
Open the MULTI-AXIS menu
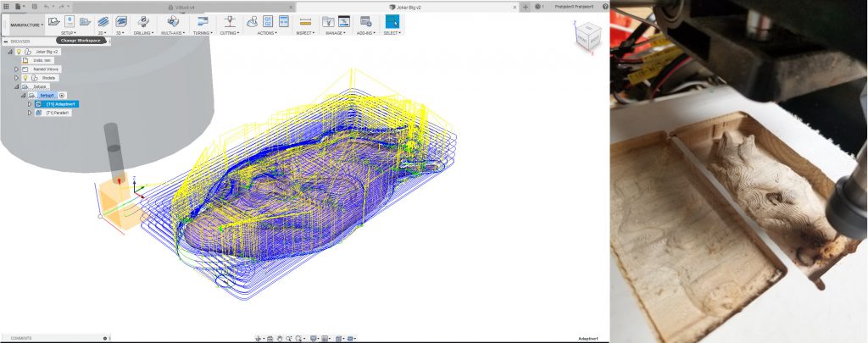(173, 33)
